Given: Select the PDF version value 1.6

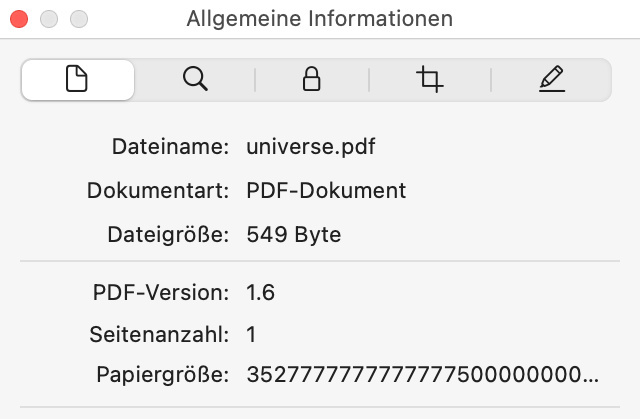Looking at the screenshot, I should pos(260,293).
